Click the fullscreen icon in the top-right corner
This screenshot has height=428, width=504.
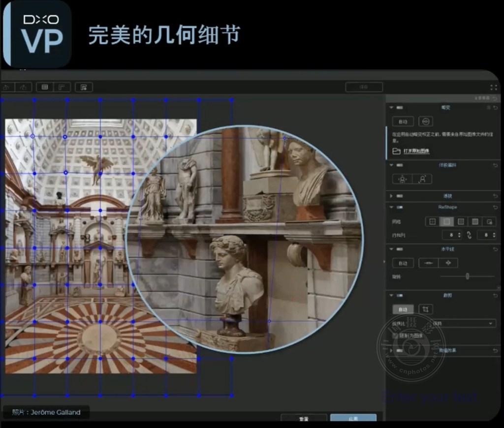[495, 87]
